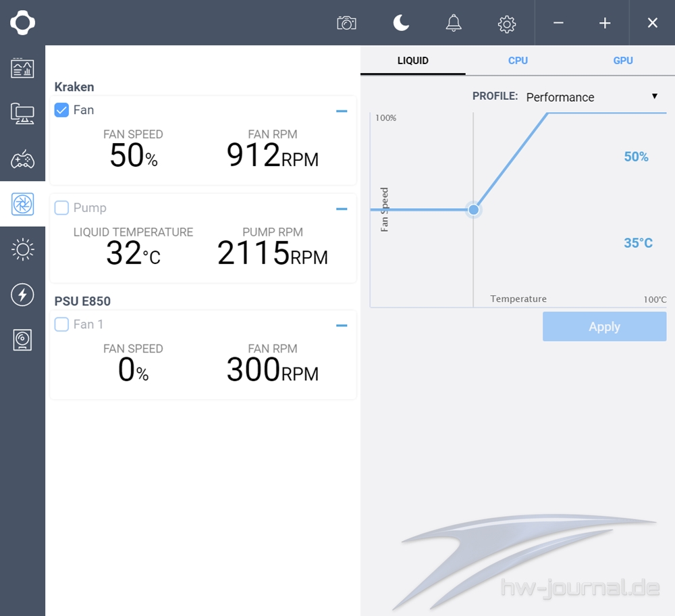675x616 pixels.
Task: Switch to the CPU tab
Action: (x=518, y=61)
